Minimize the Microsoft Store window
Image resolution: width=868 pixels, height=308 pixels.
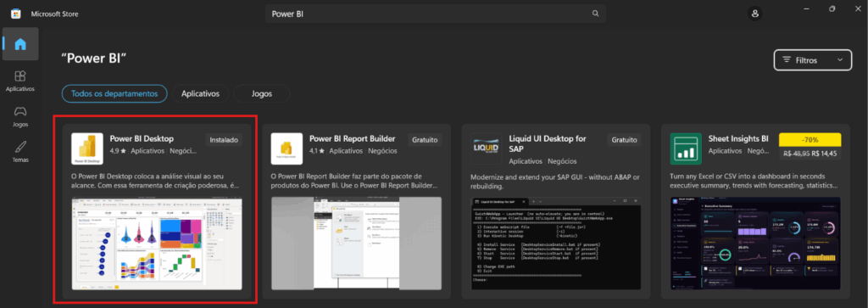tap(807, 9)
